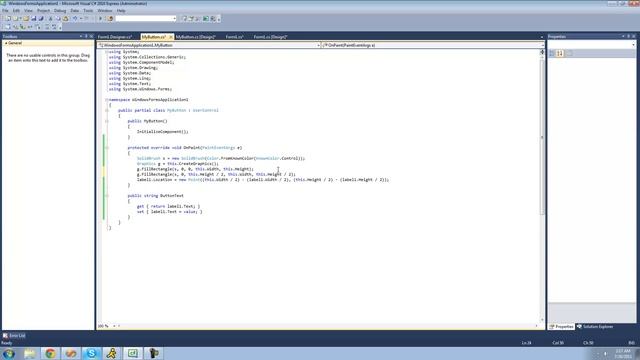Open the Window menu

pyautogui.click(x=105, y=11)
